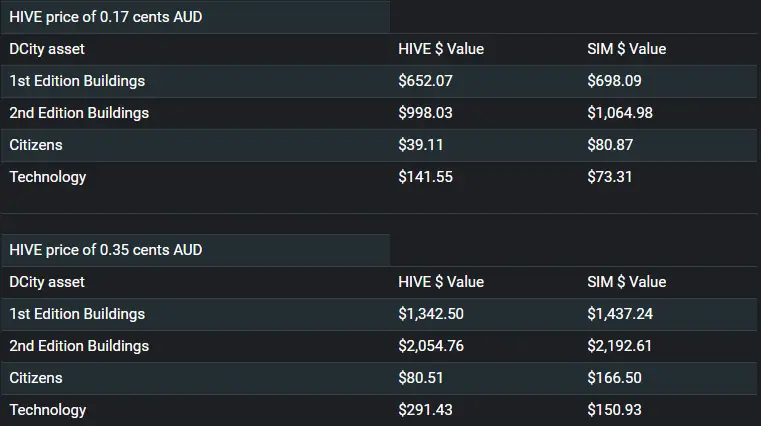
Task: Click 'HIVE $ Value' header in 0.35 table
Action: (x=441, y=282)
